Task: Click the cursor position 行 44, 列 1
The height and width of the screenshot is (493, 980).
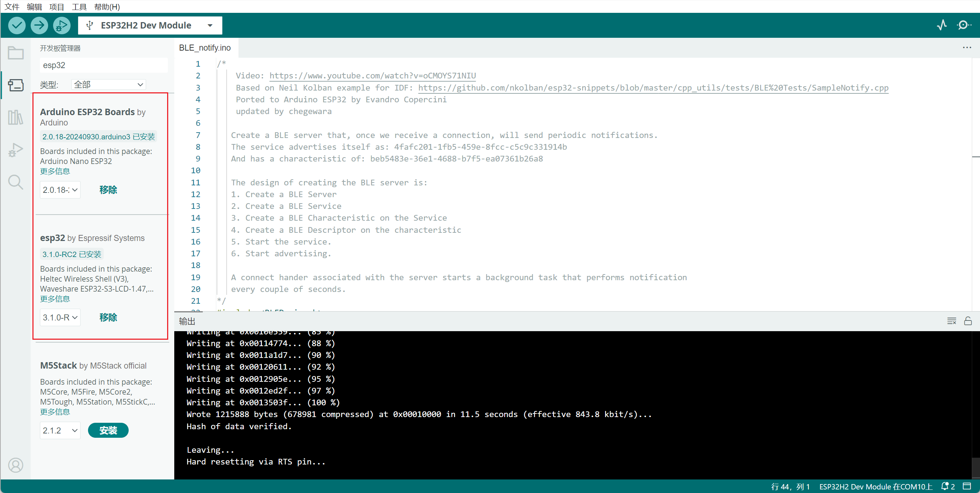Action: (790, 486)
